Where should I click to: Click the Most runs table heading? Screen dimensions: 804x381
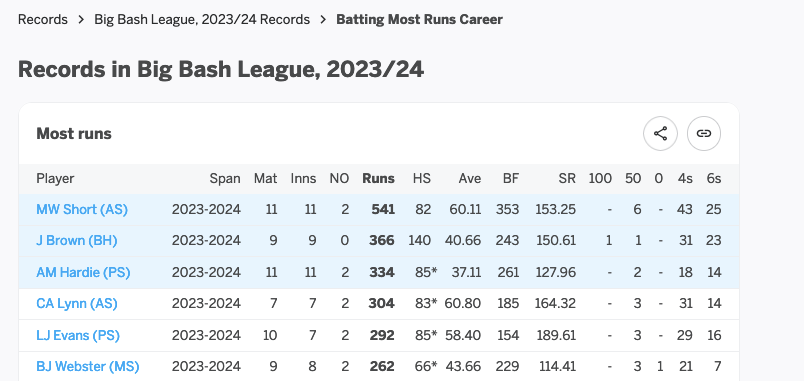[74, 134]
